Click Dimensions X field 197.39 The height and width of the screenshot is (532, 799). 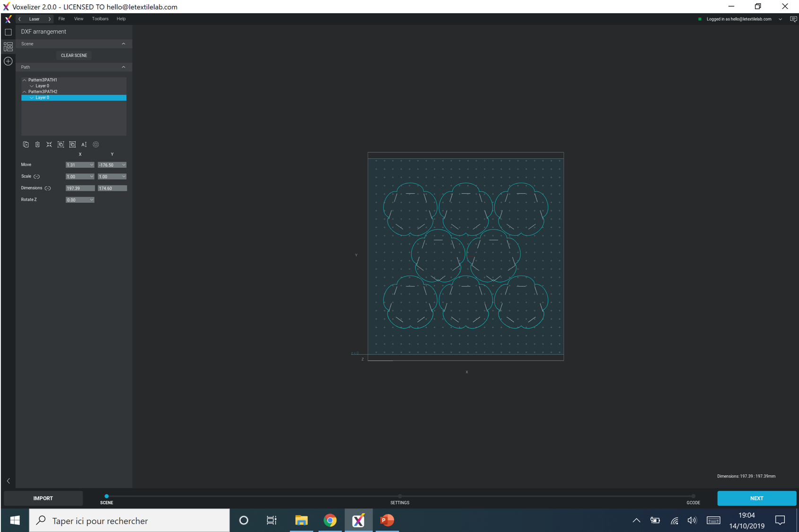click(80, 188)
